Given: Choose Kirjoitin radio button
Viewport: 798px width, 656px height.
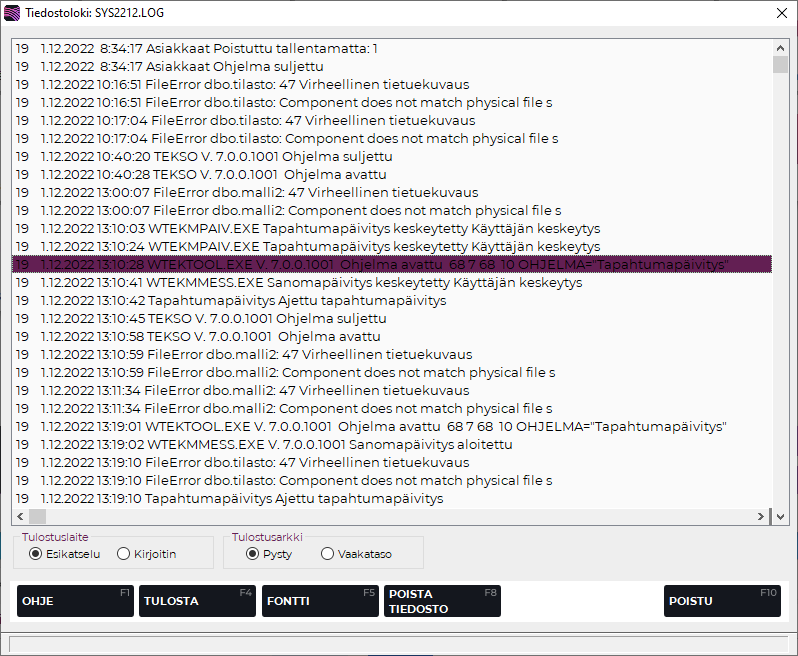Looking at the screenshot, I should point(124,554).
